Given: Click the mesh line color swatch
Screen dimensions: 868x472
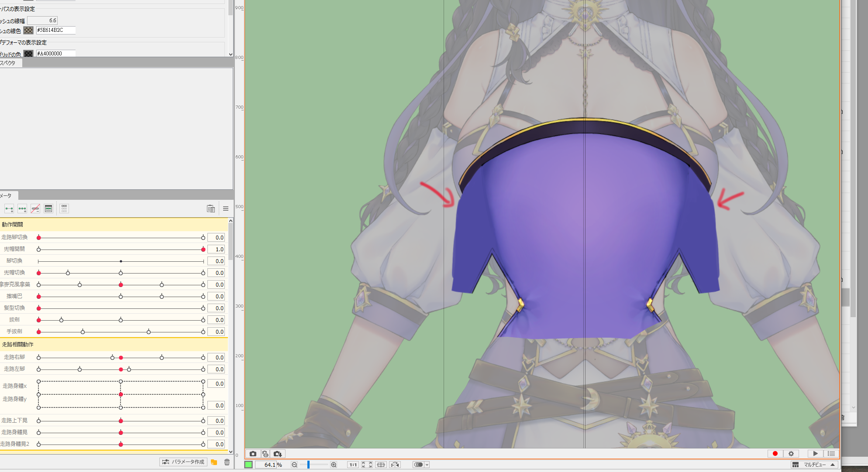Looking at the screenshot, I should coord(28,30).
